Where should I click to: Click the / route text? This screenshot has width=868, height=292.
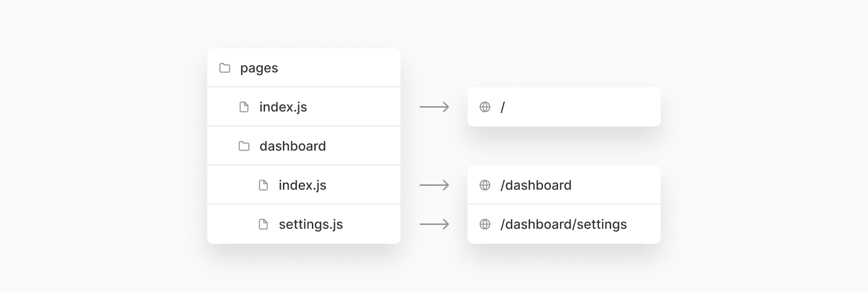tap(503, 107)
